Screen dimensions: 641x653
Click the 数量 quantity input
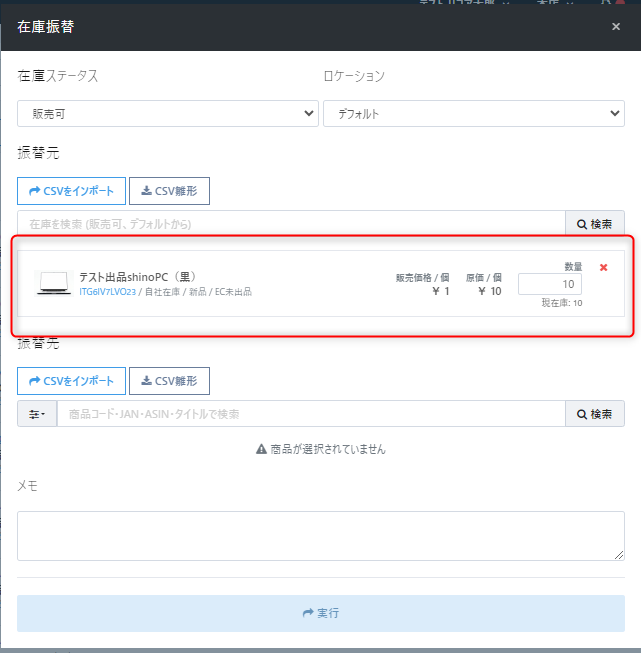tap(549, 284)
